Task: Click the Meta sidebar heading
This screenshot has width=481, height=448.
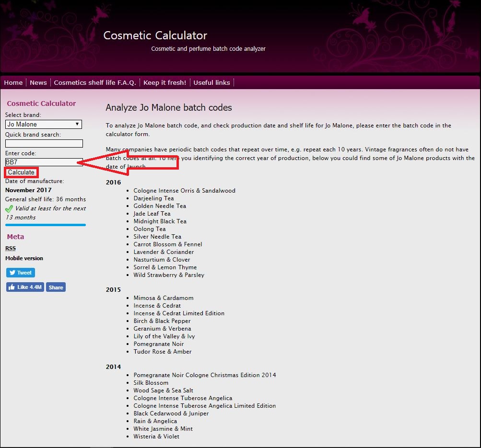Action: 15,237
